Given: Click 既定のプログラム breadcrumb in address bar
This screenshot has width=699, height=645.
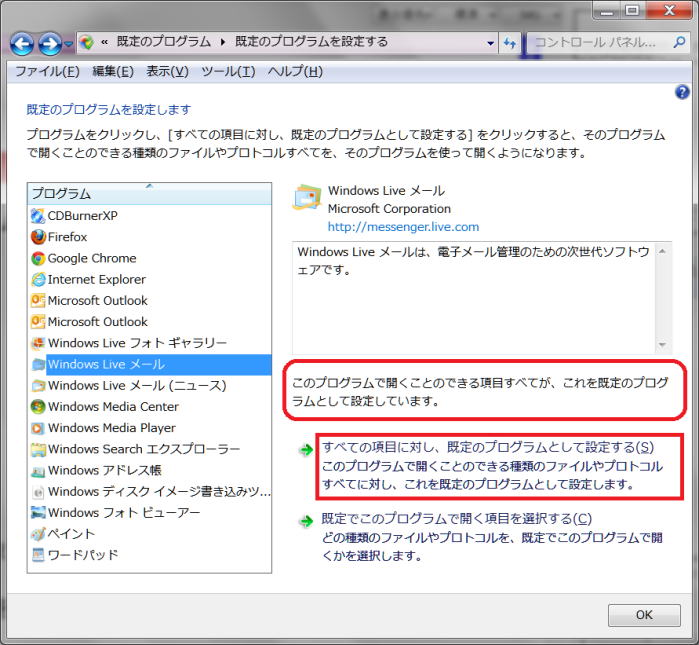Looking at the screenshot, I should tap(164, 42).
